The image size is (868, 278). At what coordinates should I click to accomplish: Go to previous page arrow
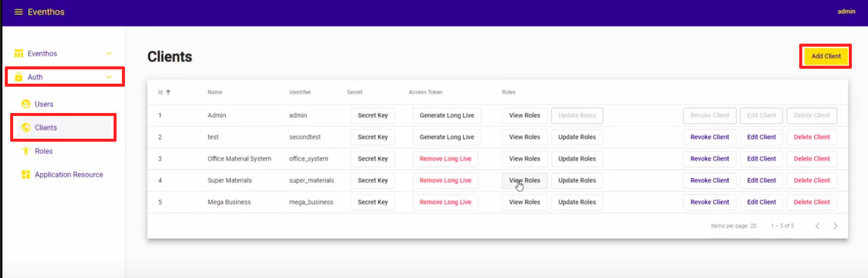point(817,226)
